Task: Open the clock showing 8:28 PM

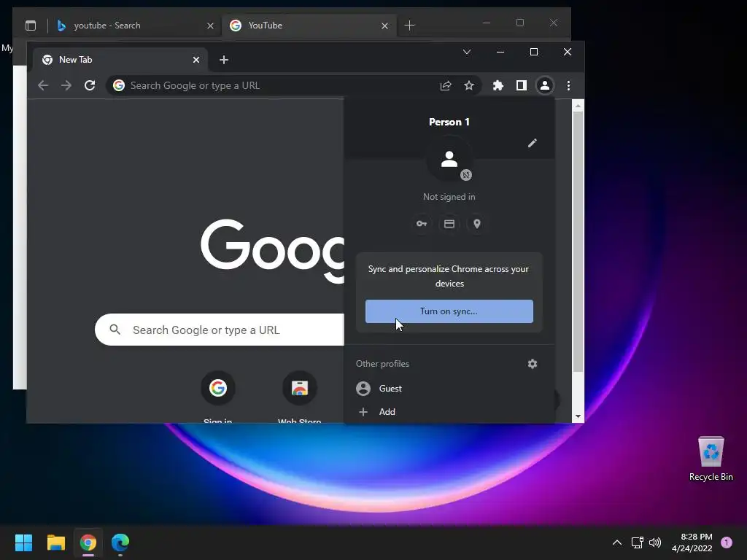Action: [692, 542]
